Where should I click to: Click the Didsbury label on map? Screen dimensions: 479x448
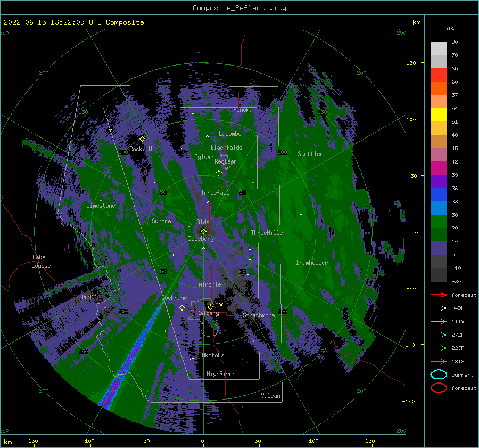pyautogui.click(x=201, y=239)
